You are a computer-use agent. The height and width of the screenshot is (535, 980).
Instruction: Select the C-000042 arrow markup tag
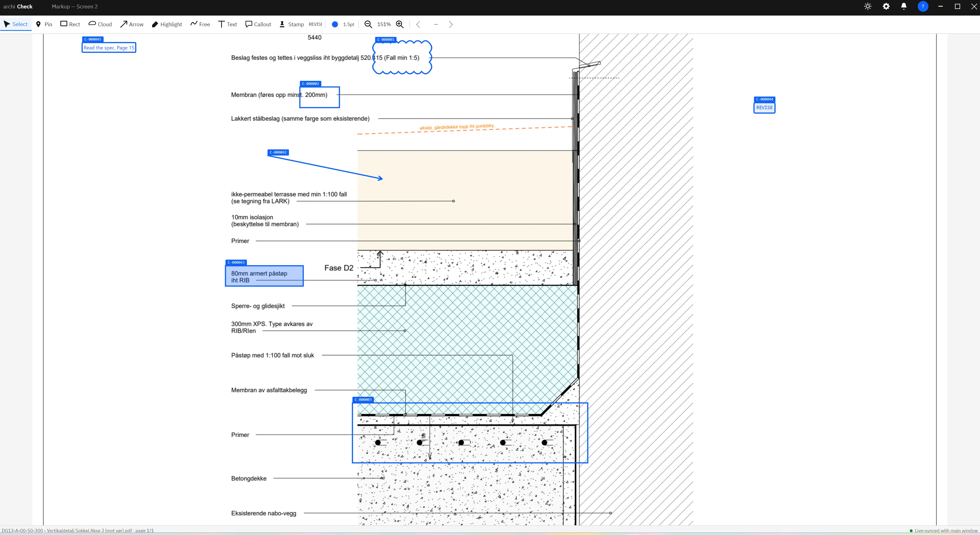(278, 152)
